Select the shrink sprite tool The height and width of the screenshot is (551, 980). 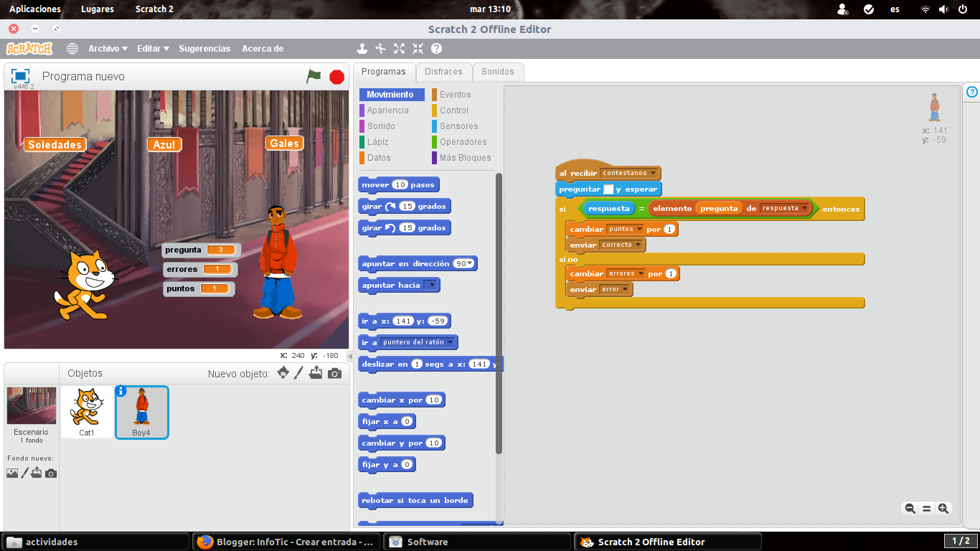418,49
